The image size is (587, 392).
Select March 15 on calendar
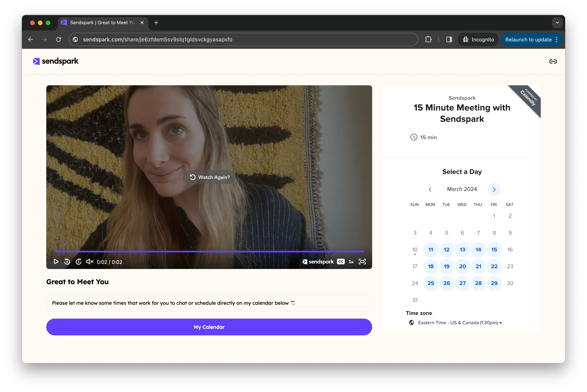(x=494, y=249)
